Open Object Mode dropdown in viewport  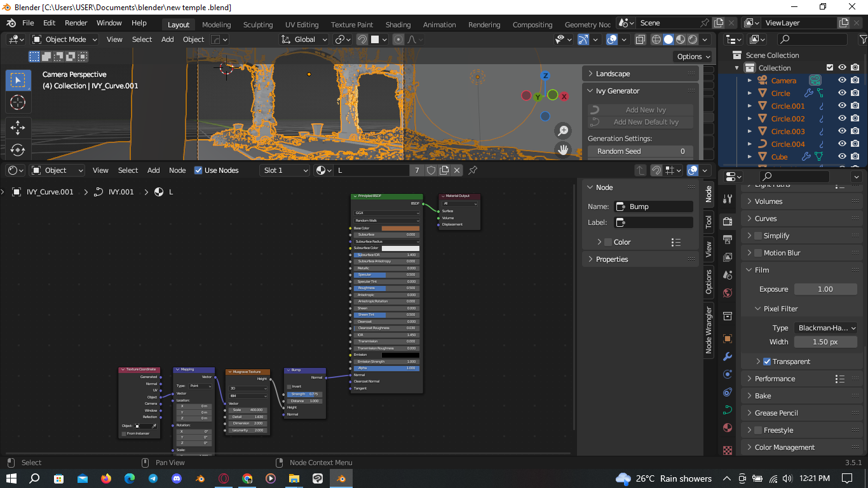tap(65, 39)
